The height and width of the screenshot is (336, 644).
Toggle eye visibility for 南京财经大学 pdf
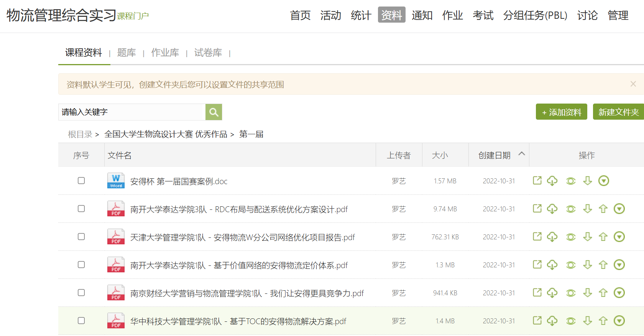click(x=571, y=293)
